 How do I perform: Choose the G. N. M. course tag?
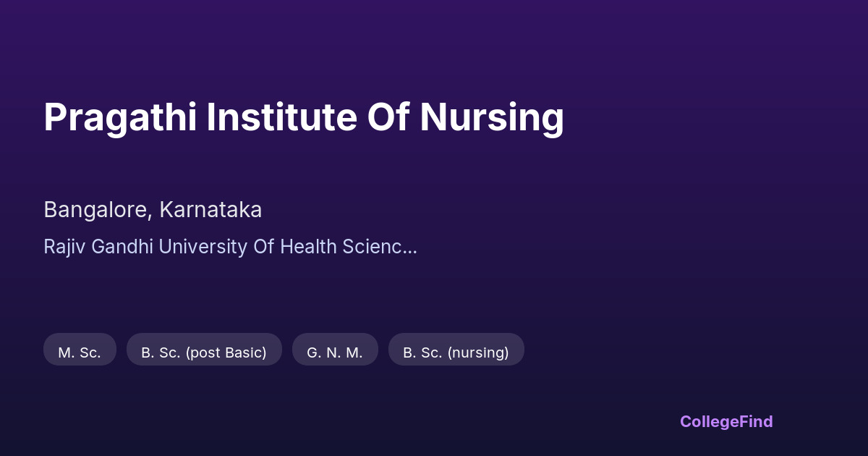(335, 352)
